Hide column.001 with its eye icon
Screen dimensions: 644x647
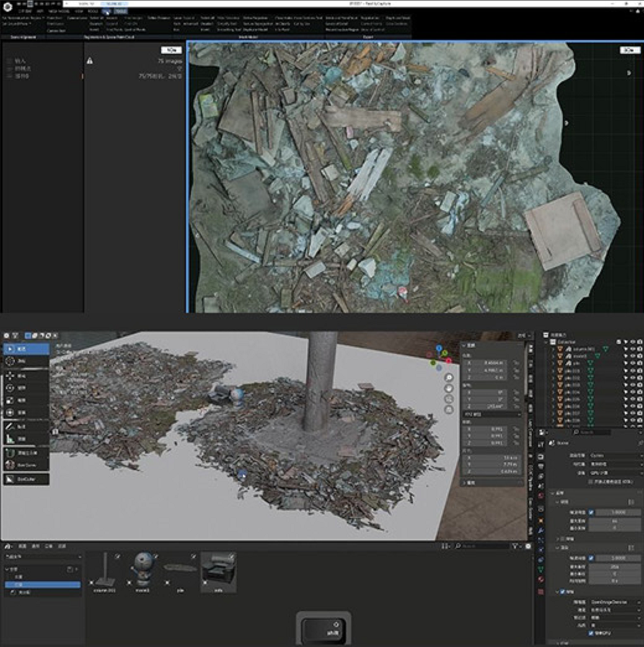632,349
